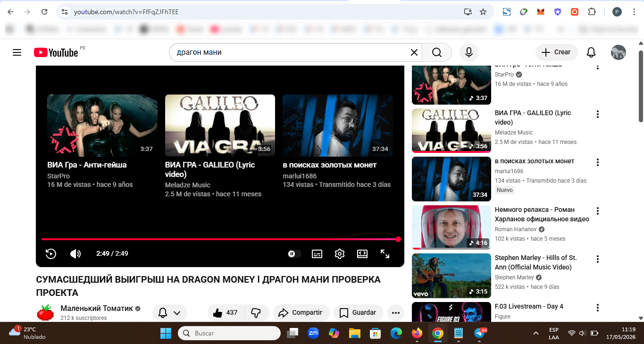The width and height of the screenshot is (644, 344).
Task: Click the Stephen Marley vevo thumbnail
Action: coord(452,276)
